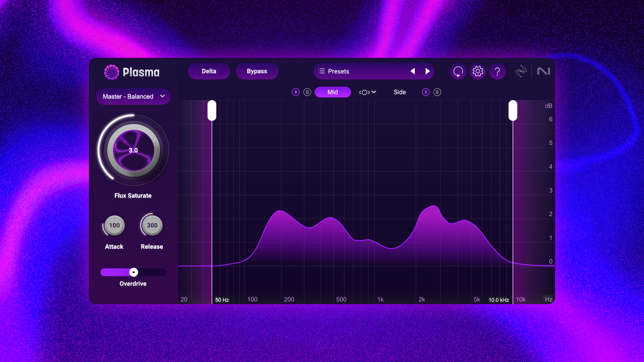Screen dimensions: 644x362
Task: Go to the next preset arrow
Action: coord(427,71)
